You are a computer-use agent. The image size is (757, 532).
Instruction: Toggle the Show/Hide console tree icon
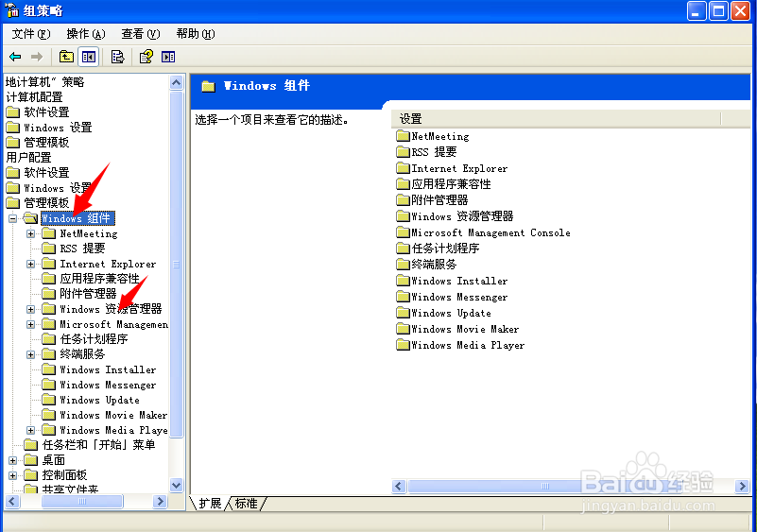89,57
